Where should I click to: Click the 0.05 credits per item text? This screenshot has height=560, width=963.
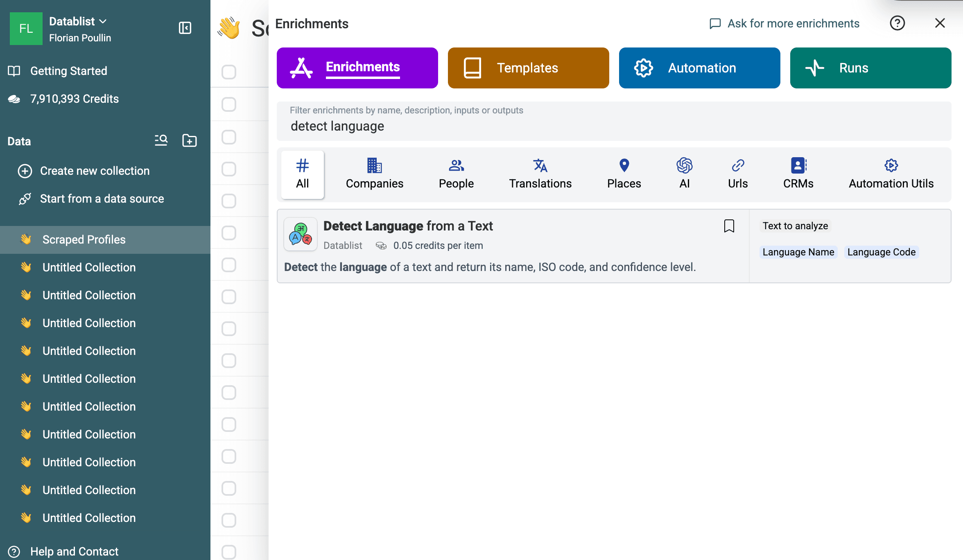tap(438, 245)
